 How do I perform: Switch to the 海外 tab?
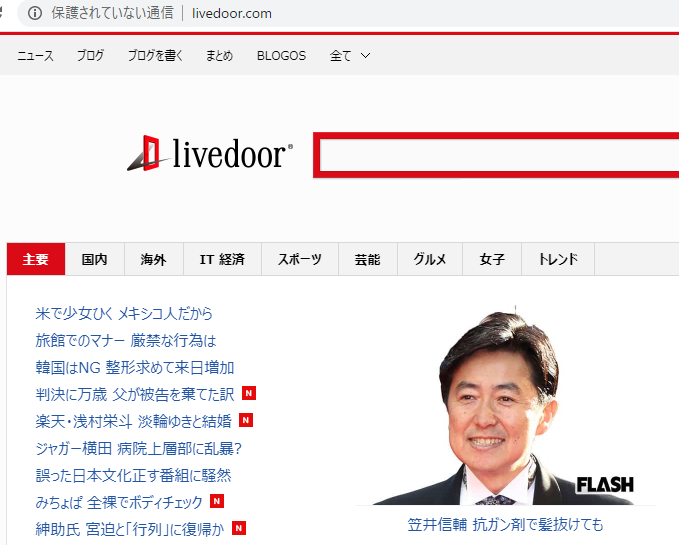154,259
